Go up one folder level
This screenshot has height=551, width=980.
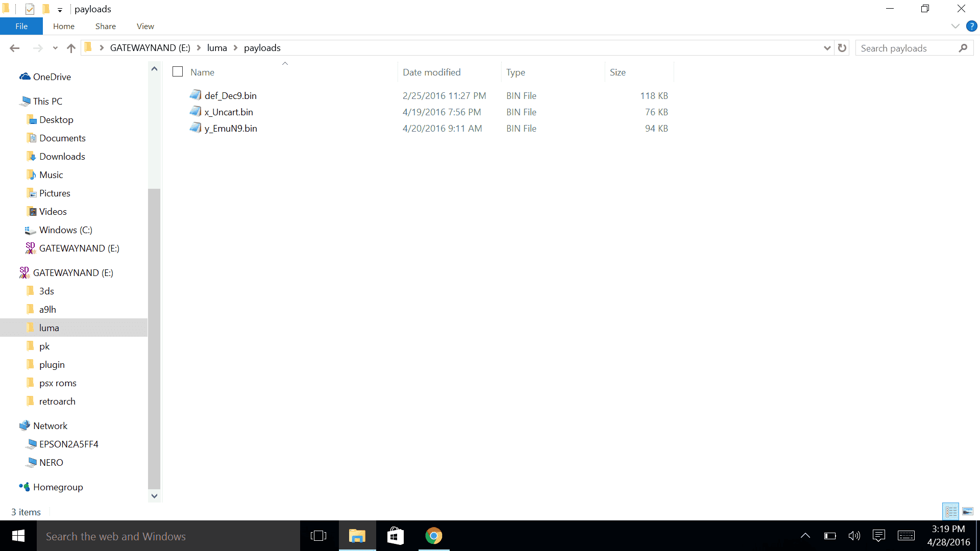[71, 48]
